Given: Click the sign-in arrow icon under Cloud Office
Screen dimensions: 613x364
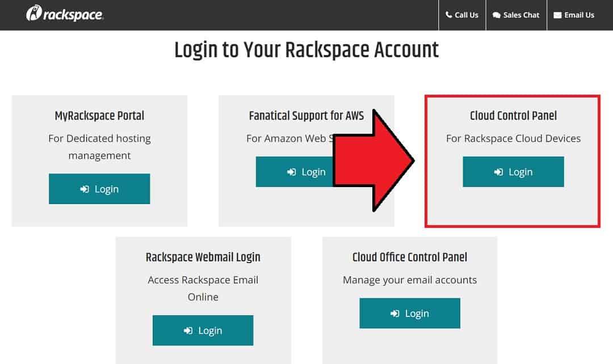Looking at the screenshot, I should click(395, 313).
